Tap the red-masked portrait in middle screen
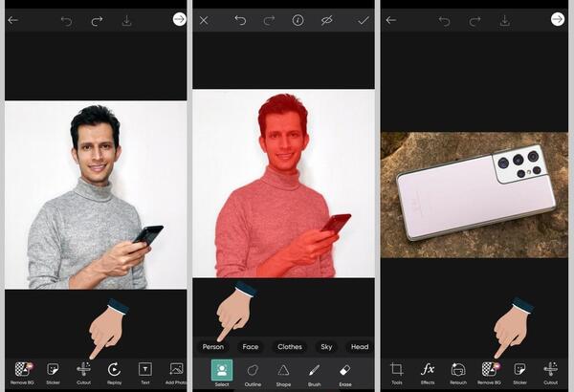Viewport: 574px width, 392px height. [284, 184]
